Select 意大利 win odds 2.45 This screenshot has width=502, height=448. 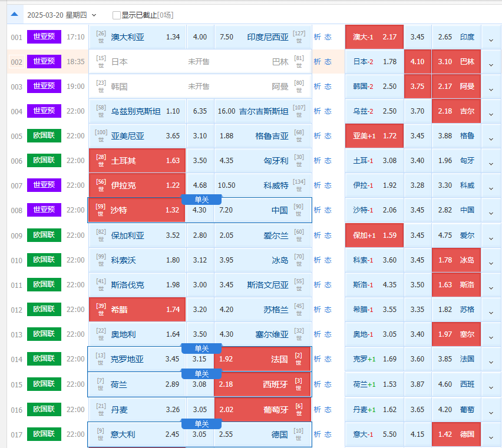click(x=137, y=434)
